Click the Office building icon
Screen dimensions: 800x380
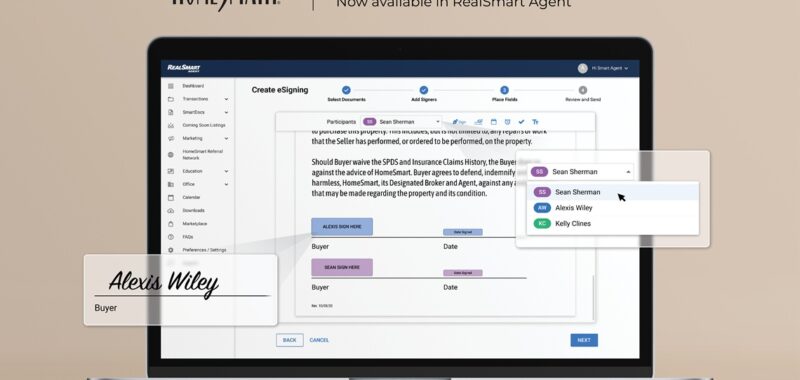pyautogui.click(x=171, y=184)
